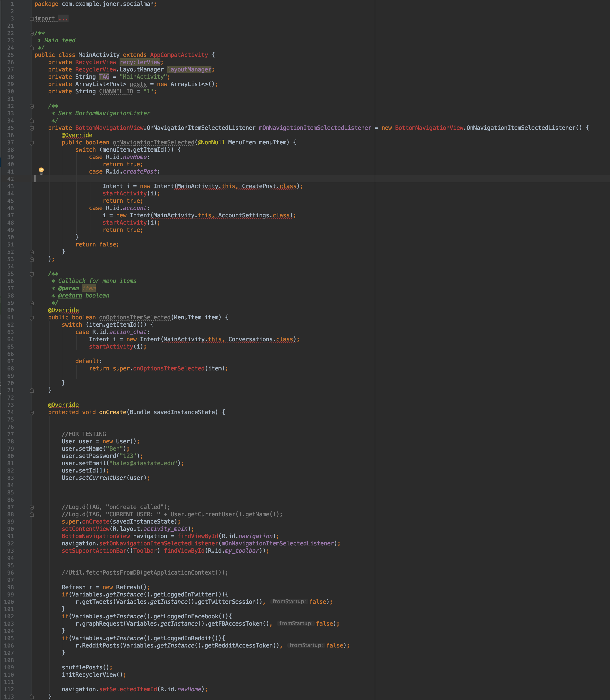The width and height of the screenshot is (610, 700).
Task: Click AppCompatActivity after extends
Action: point(179,55)
